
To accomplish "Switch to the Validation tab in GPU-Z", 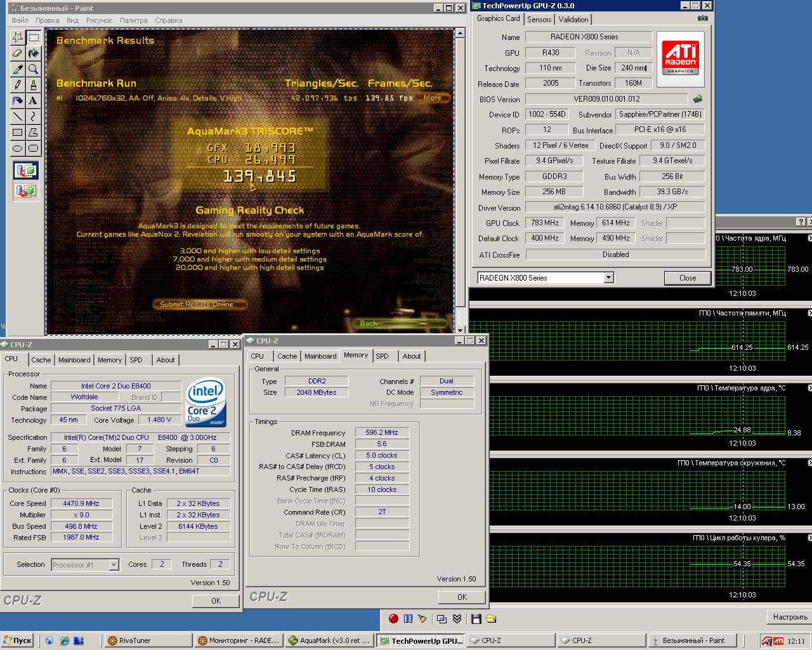I will [x=573, y=20].
